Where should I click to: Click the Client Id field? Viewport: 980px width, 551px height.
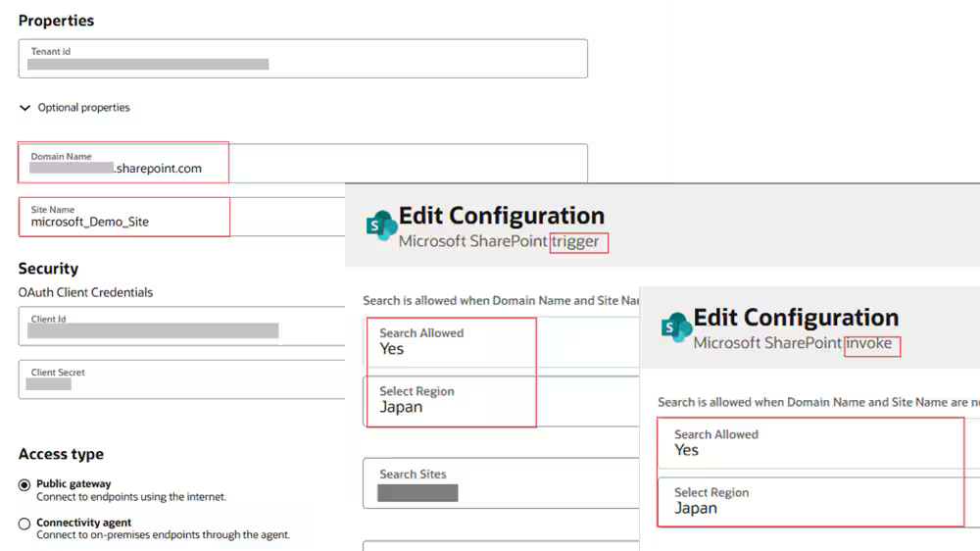[x=182, y=326]
